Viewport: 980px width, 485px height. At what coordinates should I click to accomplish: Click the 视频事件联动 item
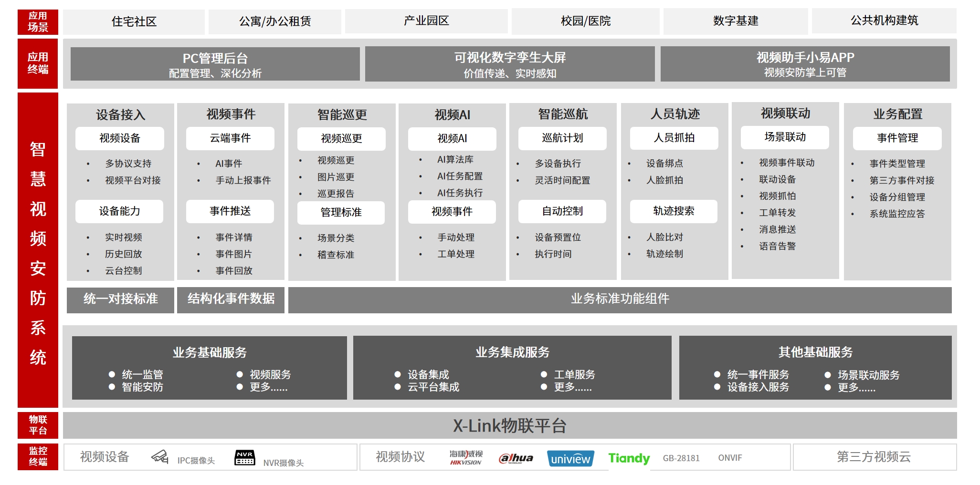pos(787,163)
